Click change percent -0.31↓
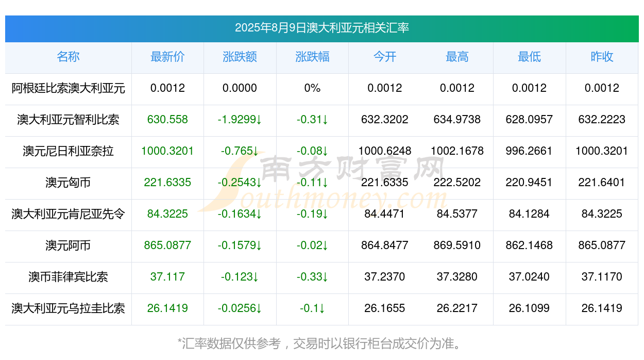The width and height of the screenshot is (644, 360). point(312,120)
